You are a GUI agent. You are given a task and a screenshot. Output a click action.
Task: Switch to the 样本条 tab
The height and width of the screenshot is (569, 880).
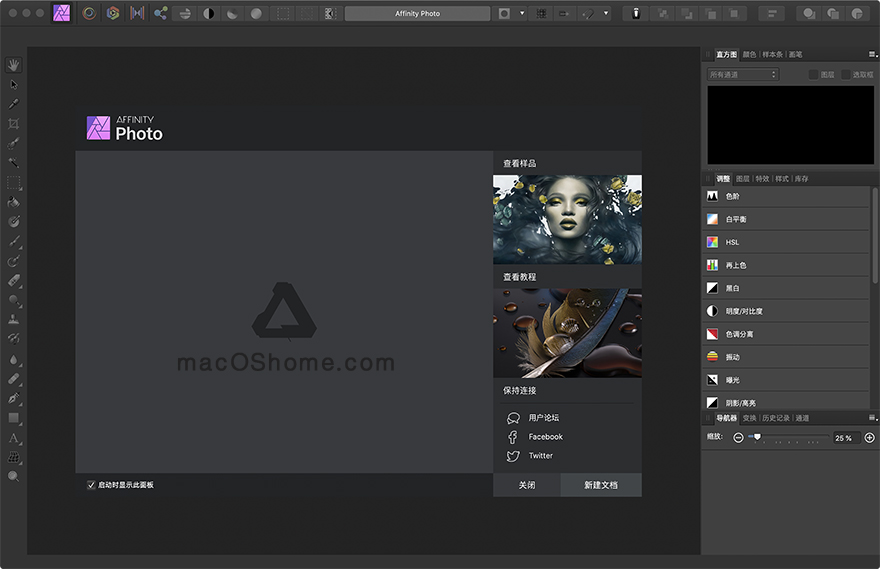[x=773, y=54]
